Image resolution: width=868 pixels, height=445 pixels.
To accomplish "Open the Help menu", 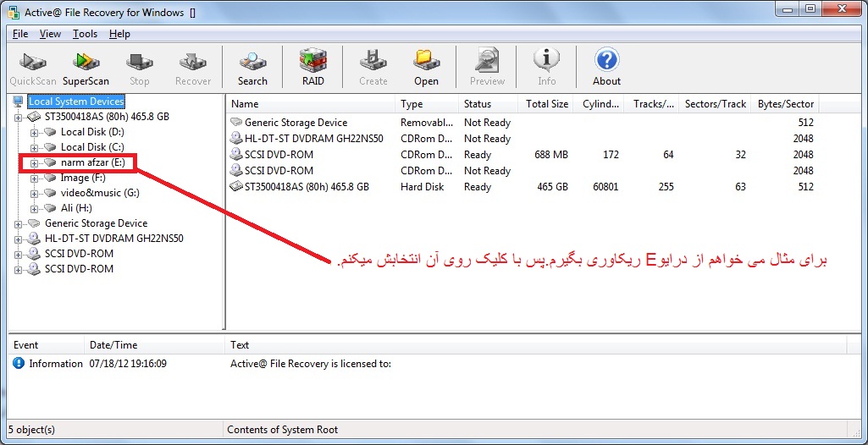I will click(119, 34).
